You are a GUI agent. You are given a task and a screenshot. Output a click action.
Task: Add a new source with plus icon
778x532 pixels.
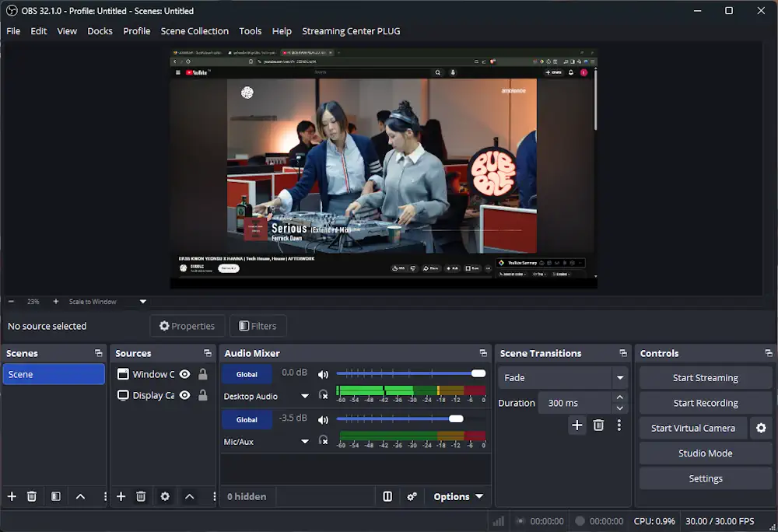121,496
